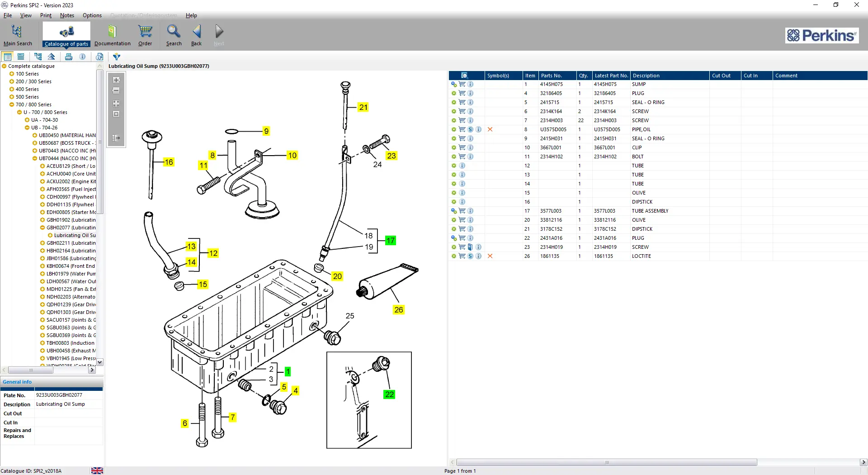868x475 pixels.
Task: Print using the printer icon
Action: [x=69, y=57]
